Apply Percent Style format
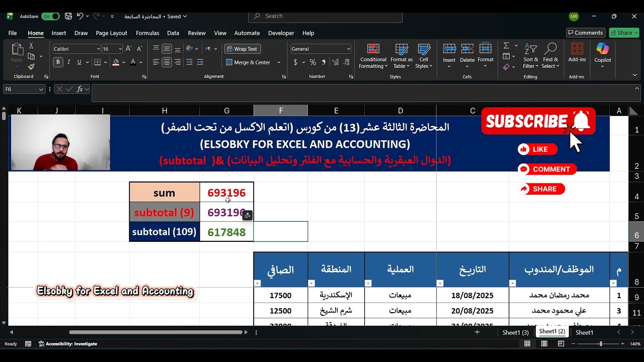The height and width of the screenshot is (362, 644). point(313,62)
